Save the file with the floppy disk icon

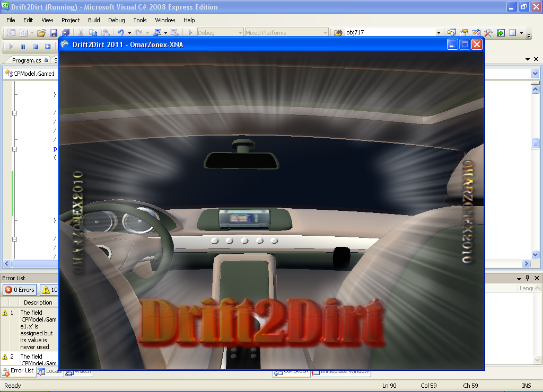click(54, 32)
